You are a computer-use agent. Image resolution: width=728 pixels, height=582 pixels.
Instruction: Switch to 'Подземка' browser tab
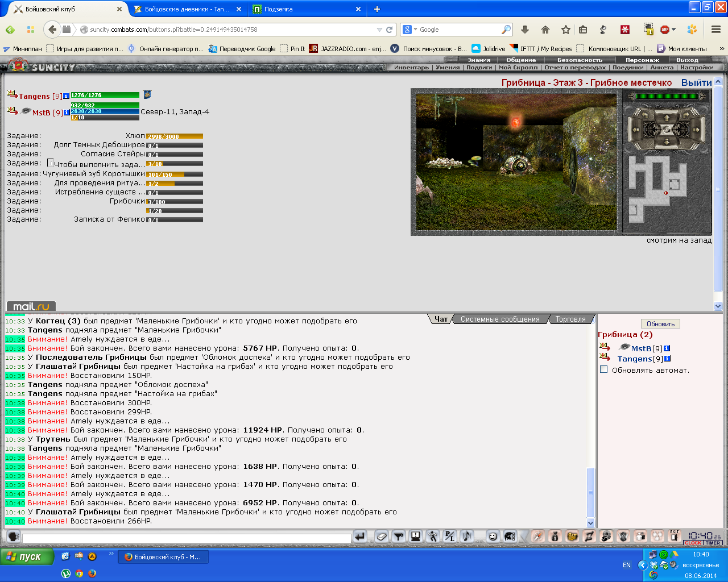coord(306,9)
